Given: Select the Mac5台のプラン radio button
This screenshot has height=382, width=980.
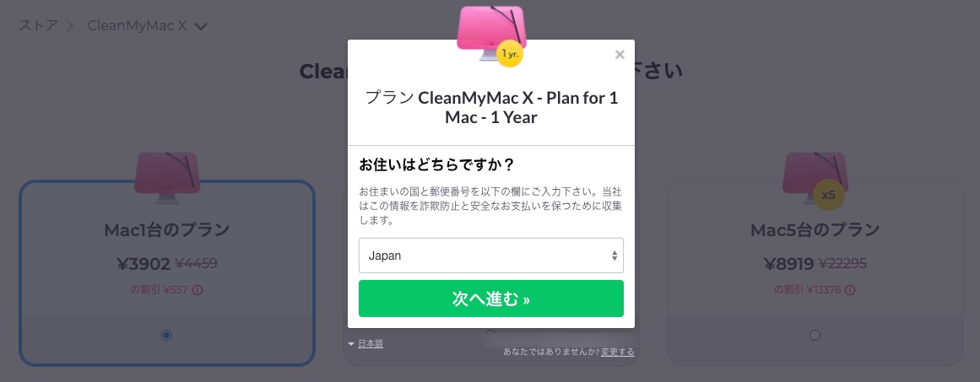Looking at the screenshot, I should [x=815, y=335].
